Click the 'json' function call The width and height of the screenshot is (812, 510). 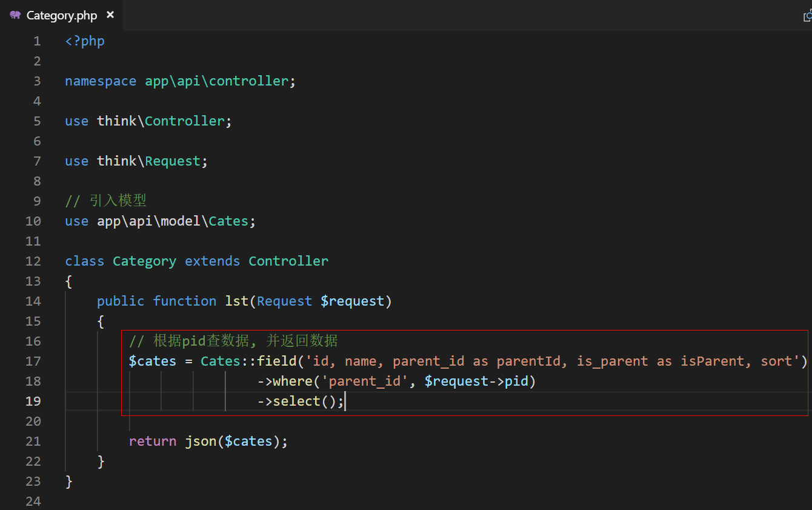coord(201,441)
